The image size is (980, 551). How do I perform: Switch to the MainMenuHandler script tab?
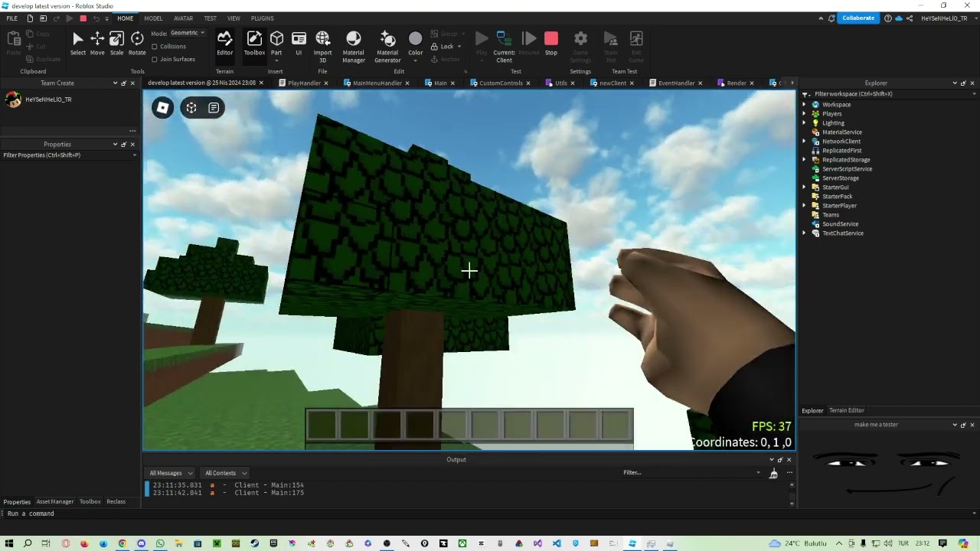377,83
